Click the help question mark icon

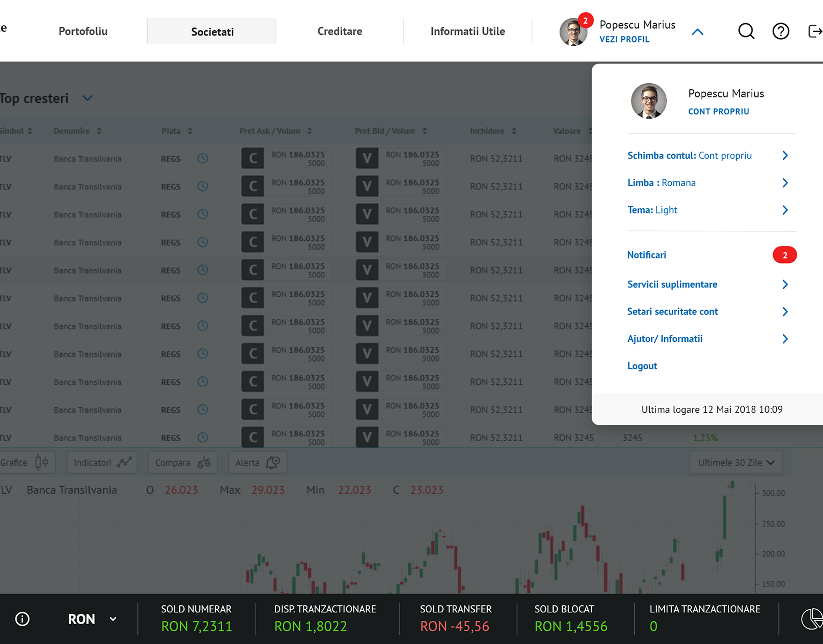[781, 31]
